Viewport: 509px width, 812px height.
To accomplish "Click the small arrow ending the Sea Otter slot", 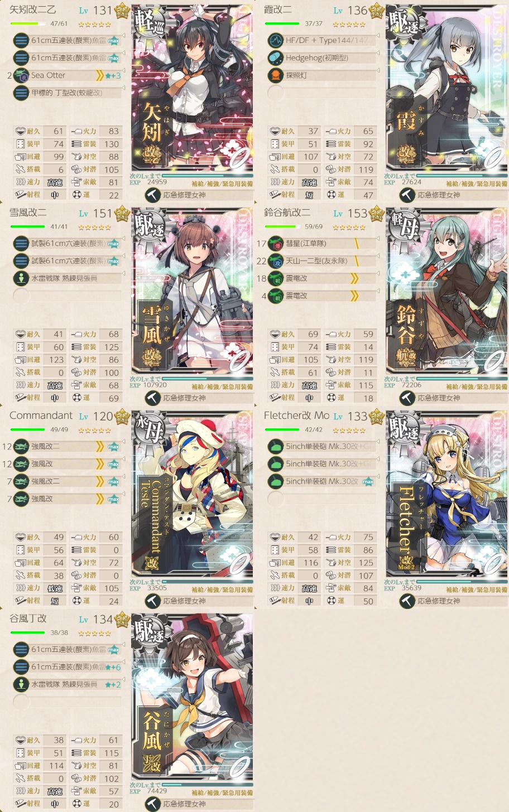I will click(124, 70).
